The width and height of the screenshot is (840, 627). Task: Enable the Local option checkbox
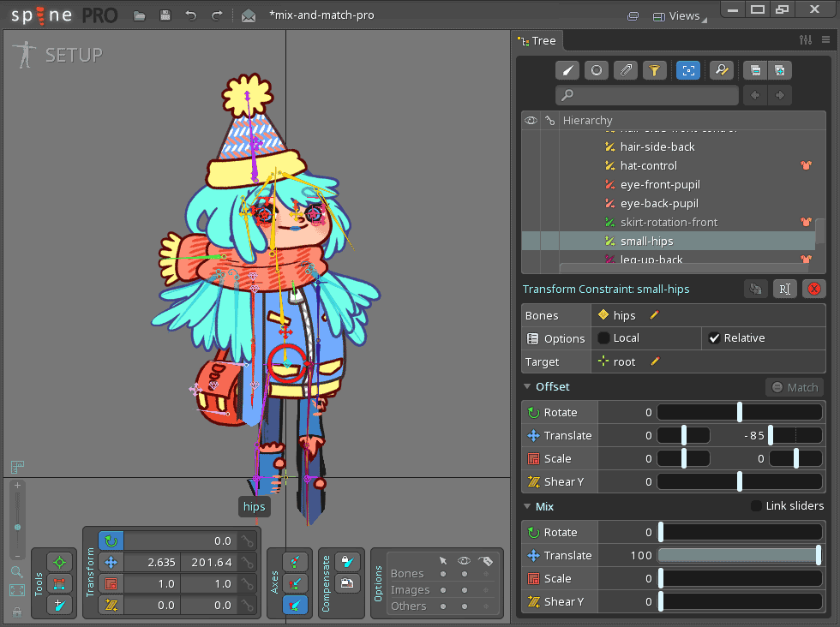pyautogui.click(x=604, y=338)
